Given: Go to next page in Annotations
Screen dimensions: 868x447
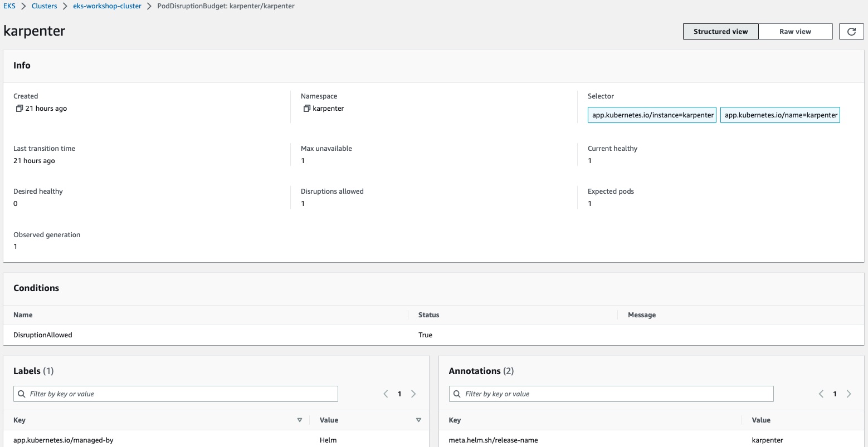Looking at the screenshot, I should pyautogui.click(x=849, y=394).
